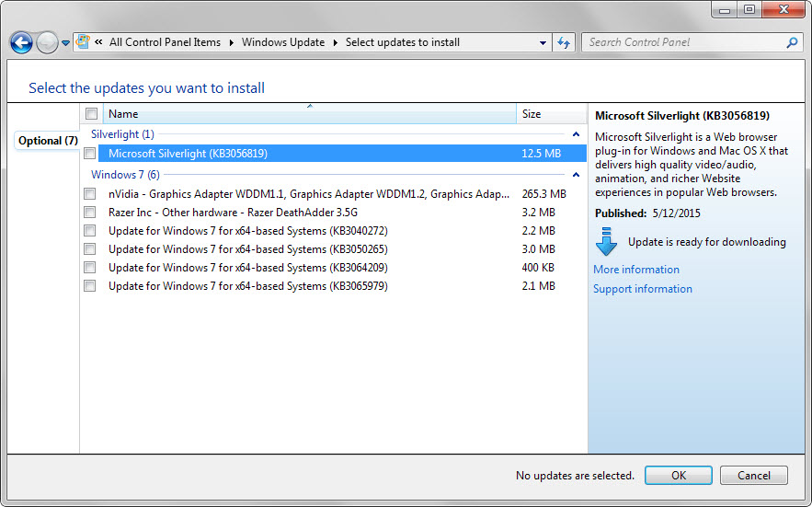
Task: Go to Windows Update breadcrumb
Action: click(283, 42)
